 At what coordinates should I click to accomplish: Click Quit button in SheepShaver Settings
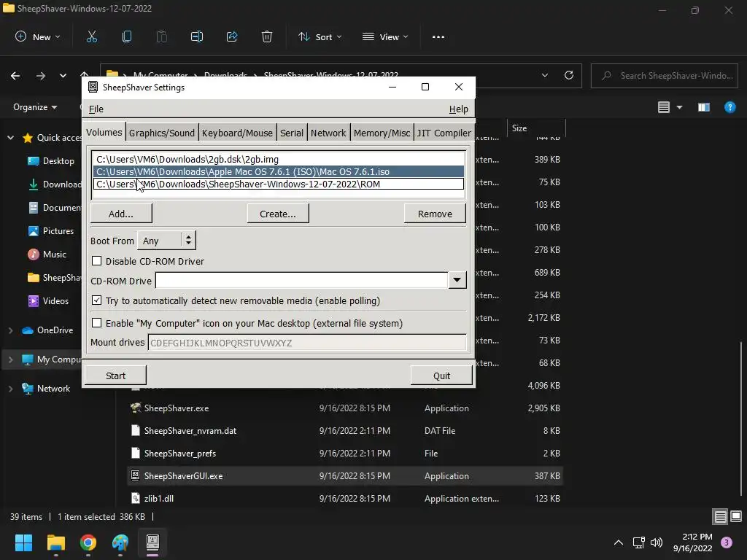tap(441, 376)
